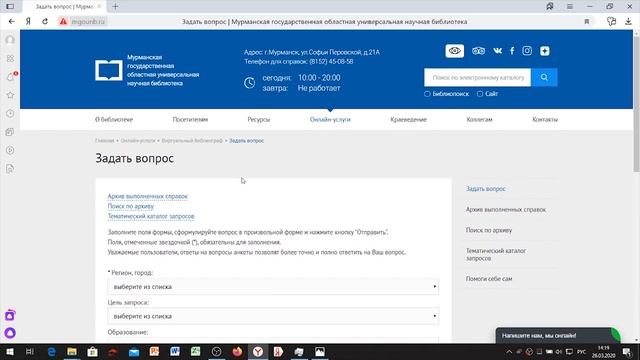This screenshot has width=640, height=360.
Task: Open the Регион, город dropdown
Action: [x=273, y=287]
